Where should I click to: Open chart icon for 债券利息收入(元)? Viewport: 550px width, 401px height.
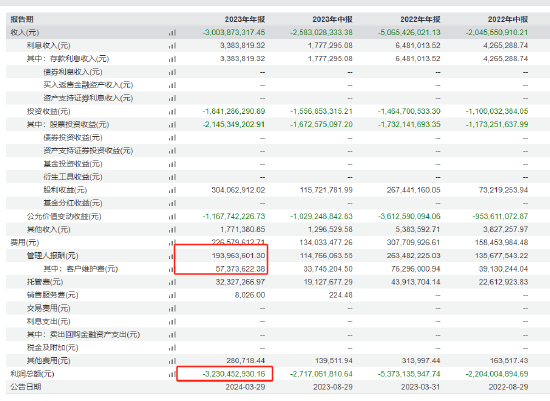tap(172, 72)
